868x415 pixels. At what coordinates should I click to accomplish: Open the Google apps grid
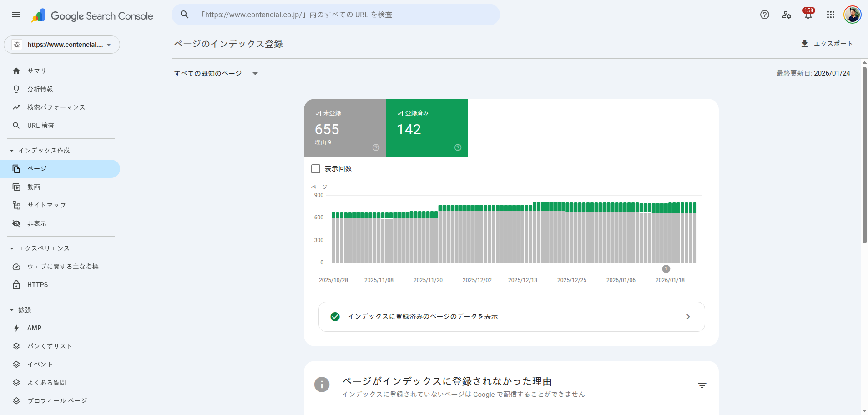coord(830,15)
